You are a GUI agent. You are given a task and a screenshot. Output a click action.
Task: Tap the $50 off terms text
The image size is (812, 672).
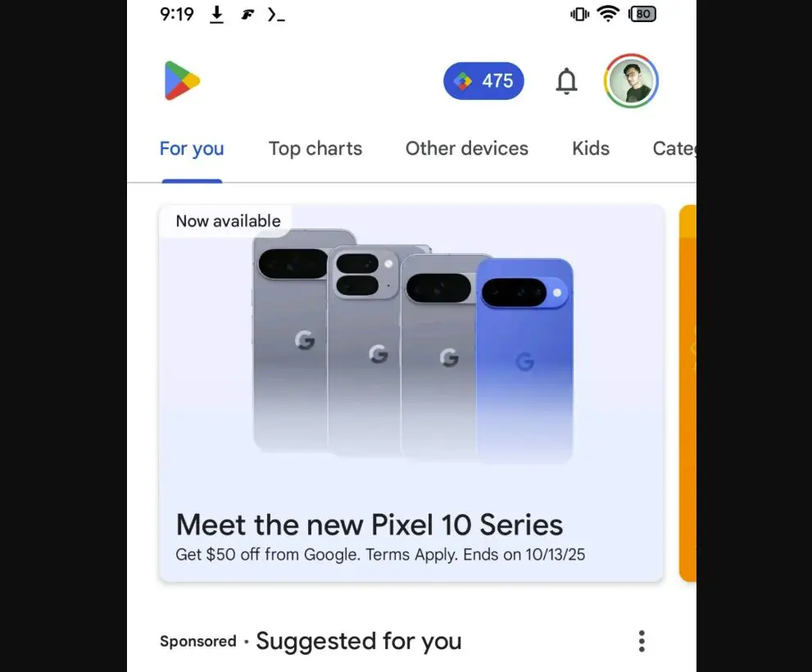click(380, 554)
